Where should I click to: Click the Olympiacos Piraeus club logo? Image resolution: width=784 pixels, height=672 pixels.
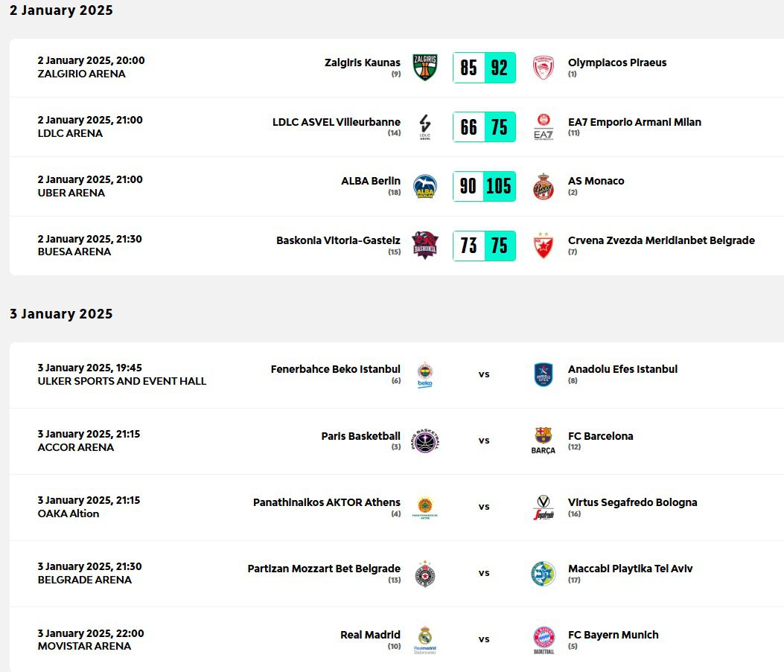click(544, 67)
